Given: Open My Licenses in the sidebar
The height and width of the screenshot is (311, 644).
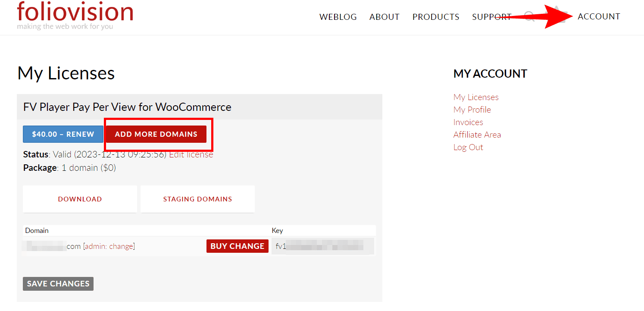Looking at the screenshot, I should 476,97.
